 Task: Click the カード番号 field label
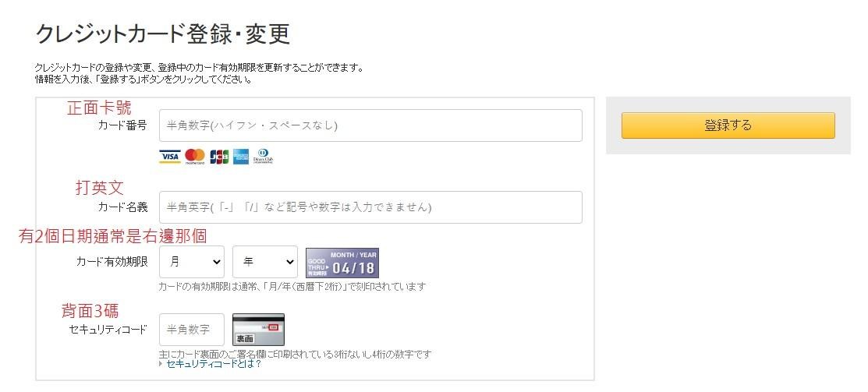[x=122, y=125]
